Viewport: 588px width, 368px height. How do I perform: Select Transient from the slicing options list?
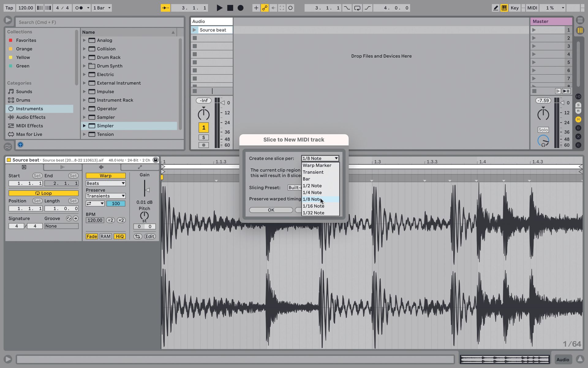[313, 172]
